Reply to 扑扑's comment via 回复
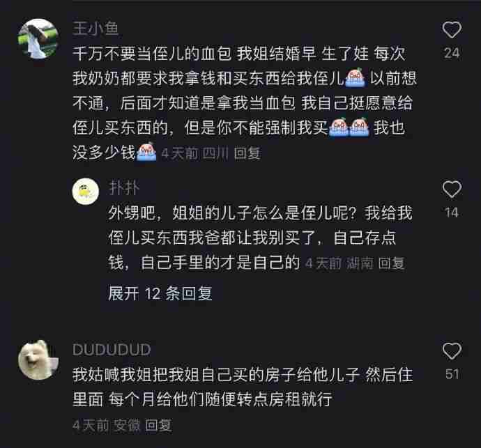481x448 pixels. pyautogui.click(x=391, y=263)
